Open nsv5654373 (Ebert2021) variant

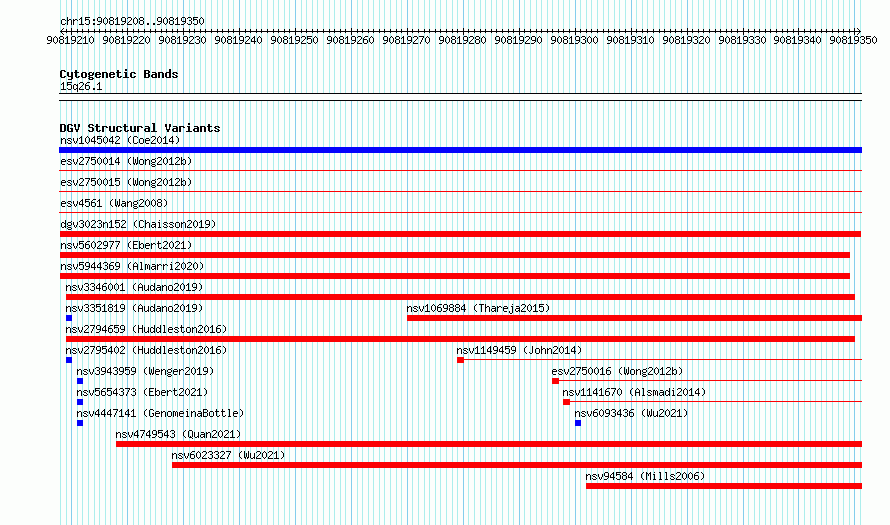pyautogui.click(x=142, y=392)
